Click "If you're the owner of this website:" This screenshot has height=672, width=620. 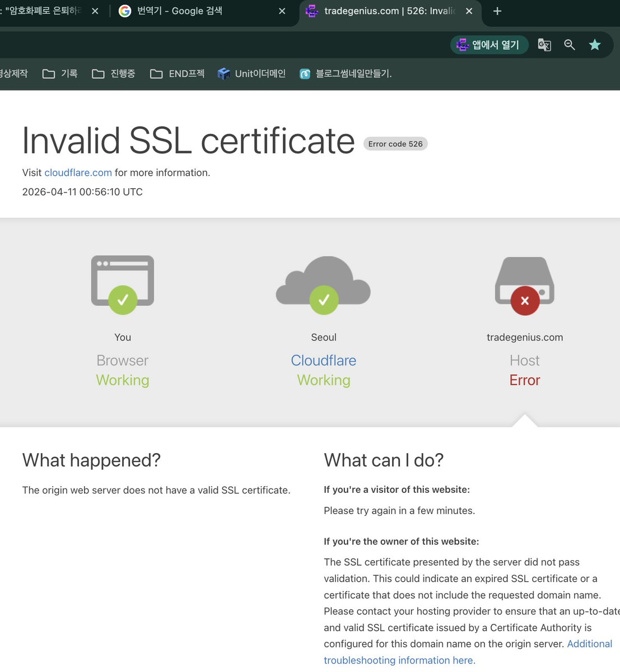[x=402, y=542]
